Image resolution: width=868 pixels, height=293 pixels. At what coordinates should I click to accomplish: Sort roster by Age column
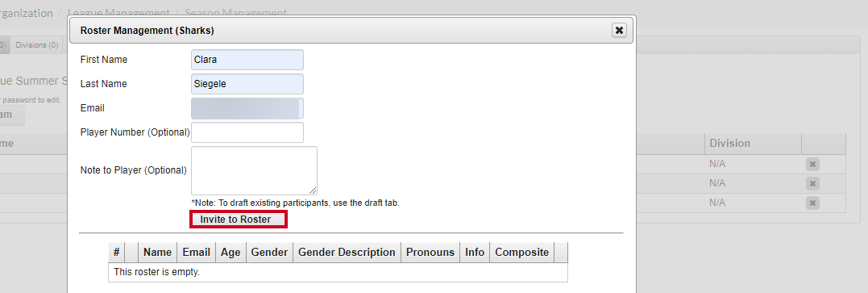click(230, 252)
